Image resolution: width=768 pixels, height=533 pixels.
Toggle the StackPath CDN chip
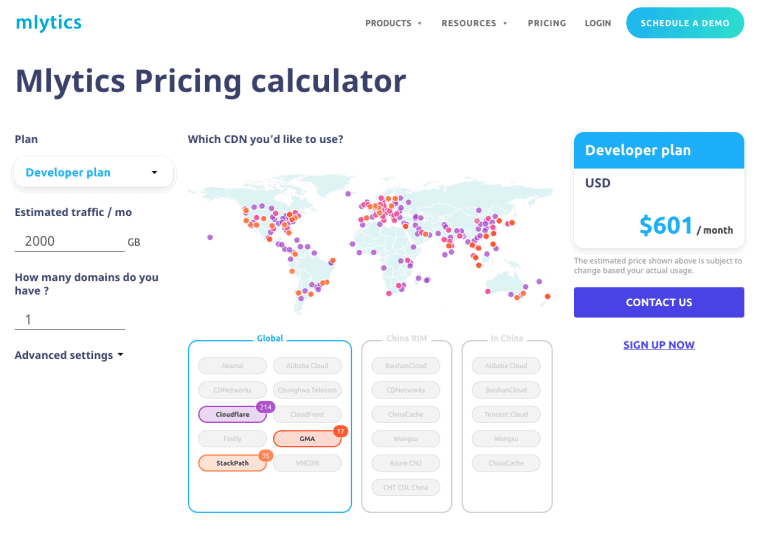(x=232, y=463)
